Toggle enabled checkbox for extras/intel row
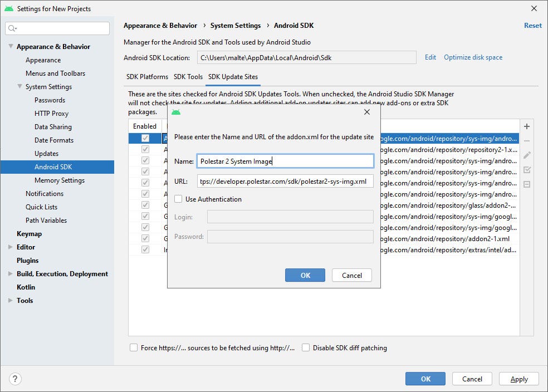Image resolution: width=548 pixels, height=392 pixels. (145, 250)
